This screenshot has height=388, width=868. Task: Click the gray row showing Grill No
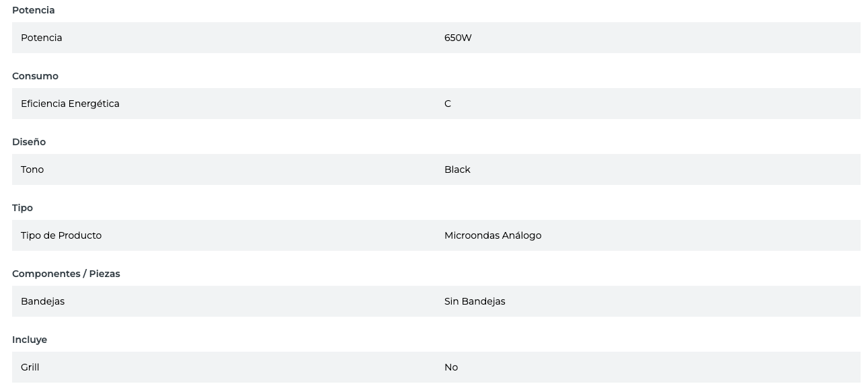[x=269, y=367]
